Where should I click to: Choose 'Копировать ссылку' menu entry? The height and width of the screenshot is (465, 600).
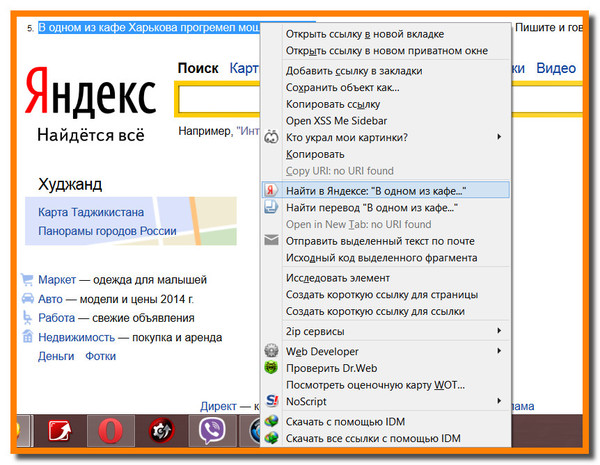pyautogui.click(x=333, y=104)
